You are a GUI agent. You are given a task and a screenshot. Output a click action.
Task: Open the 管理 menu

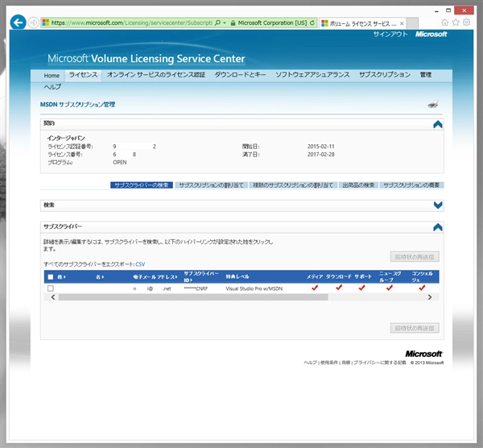(426, 75)
